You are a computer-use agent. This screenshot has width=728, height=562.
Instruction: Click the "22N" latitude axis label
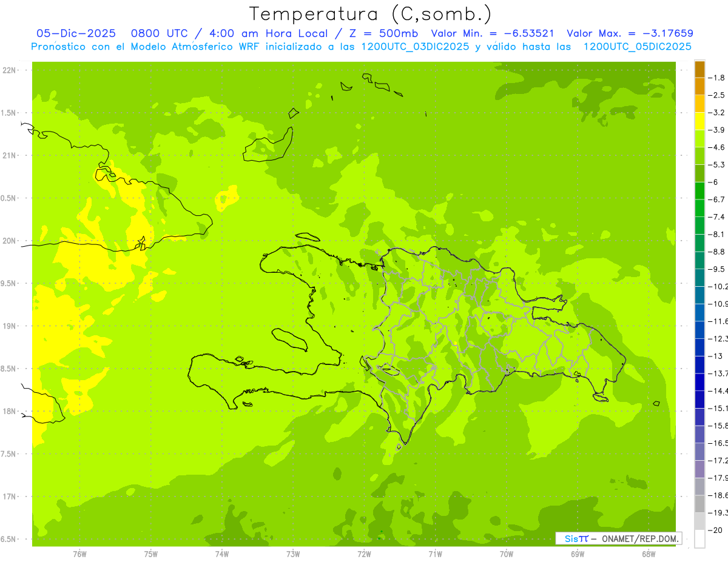tap(10, 70)
